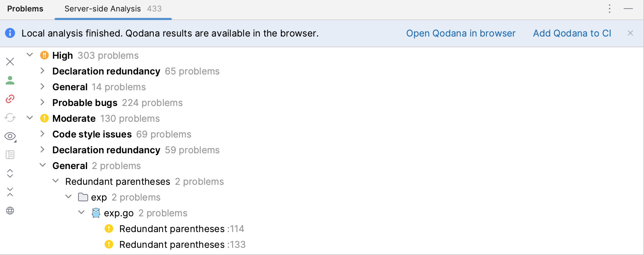Click the globe browser icon in sidebar
Screen dimensions: 644x255
point(10,211)
